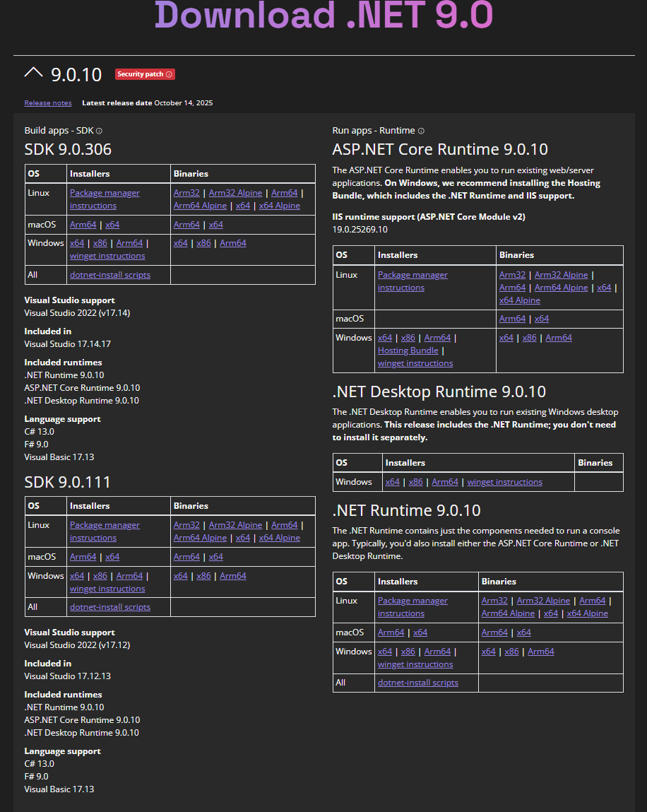Download Arm64 Alpine binary for ASP.NET Core Runtime Linux

point(561,287)
